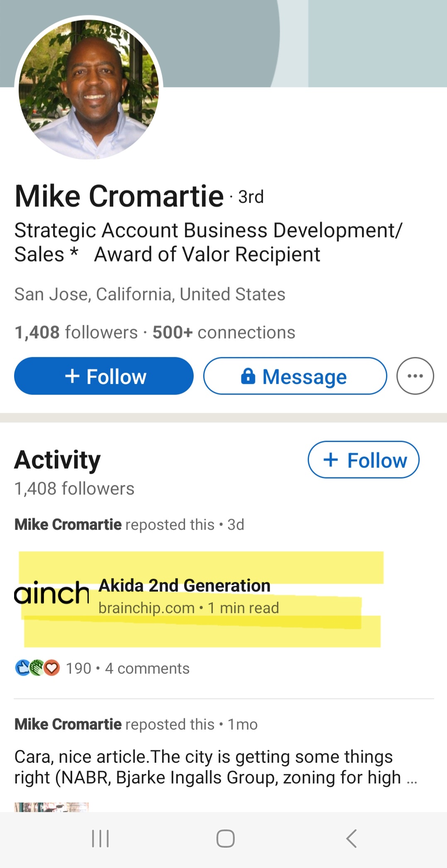The width and height of the screenshot is (447, 868).
Task: View Mike Cromartie's profile photo
Action: coord(89,89)
